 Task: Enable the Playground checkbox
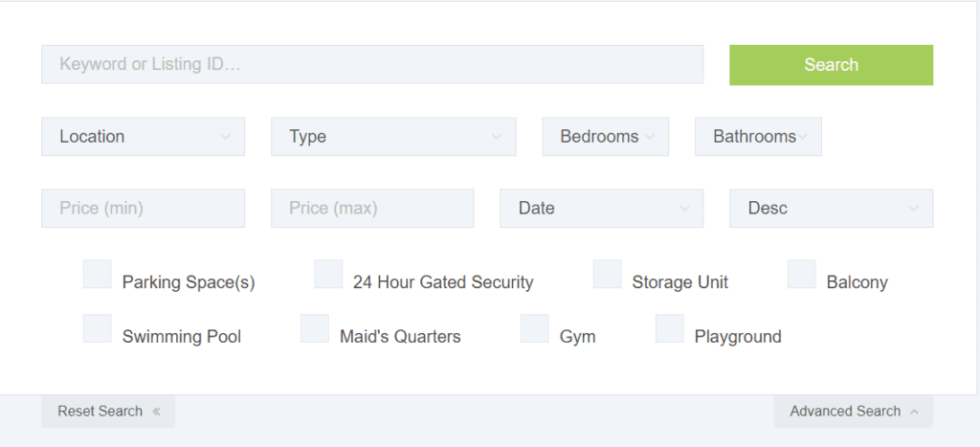coord(669,328)
